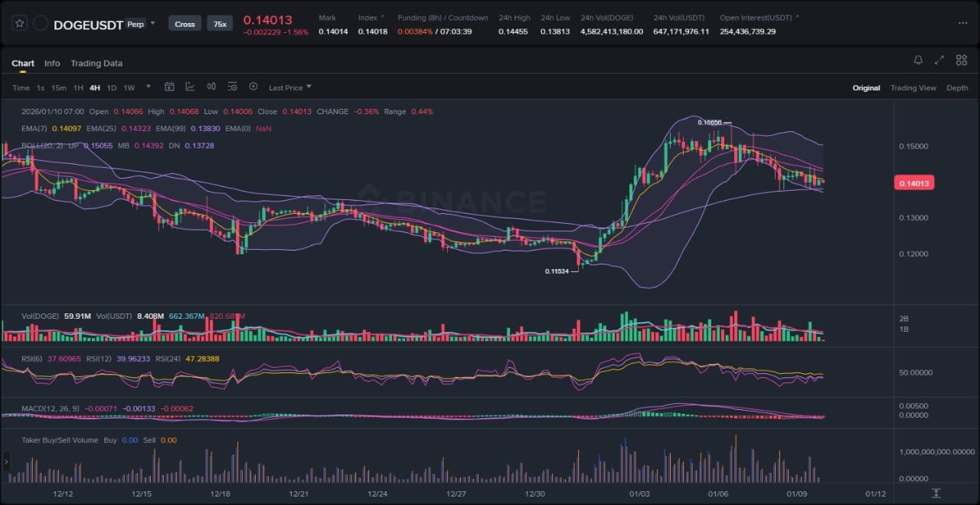Click the Funding (8h) / Countdown label

443,18
